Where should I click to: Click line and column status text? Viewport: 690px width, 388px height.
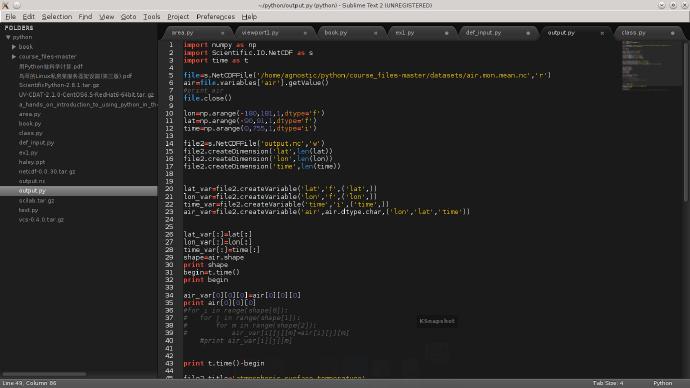[29, 383]
